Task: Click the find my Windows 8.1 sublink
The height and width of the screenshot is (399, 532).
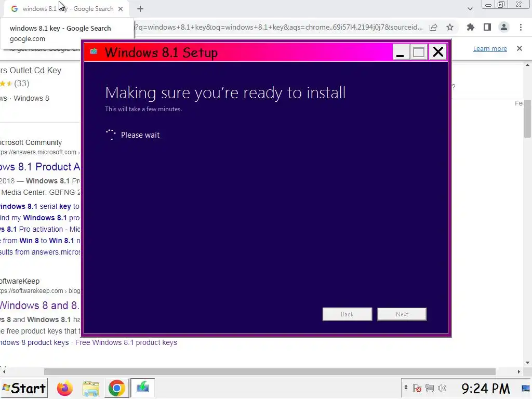Action: pyautogui.click(x=39, y=218)
